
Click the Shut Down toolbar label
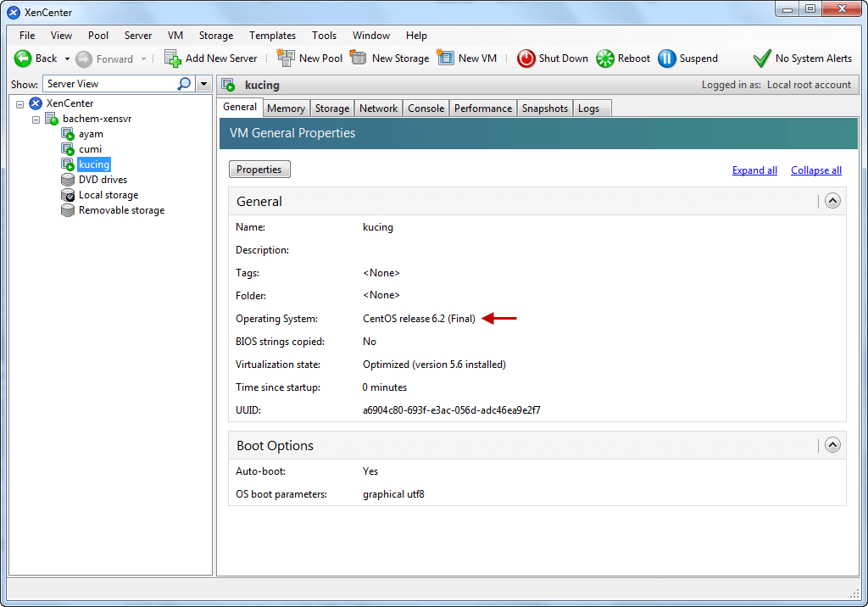click(564, 58)
